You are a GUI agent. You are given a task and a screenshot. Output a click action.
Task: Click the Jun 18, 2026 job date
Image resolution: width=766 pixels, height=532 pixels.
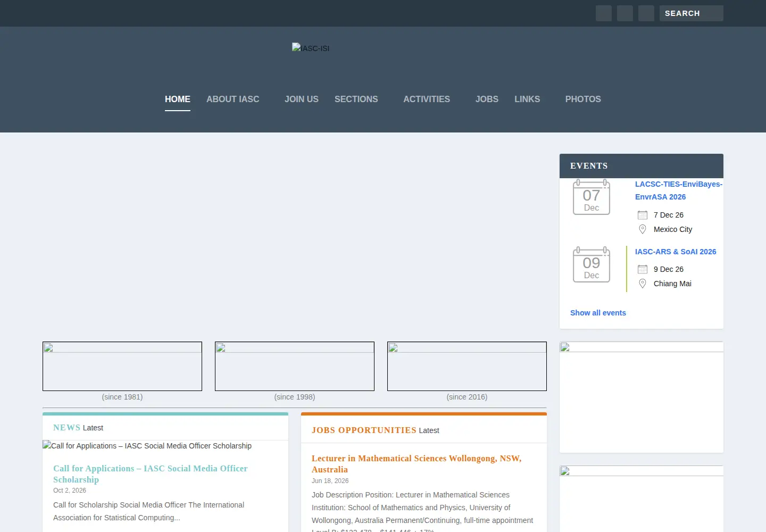330,481
